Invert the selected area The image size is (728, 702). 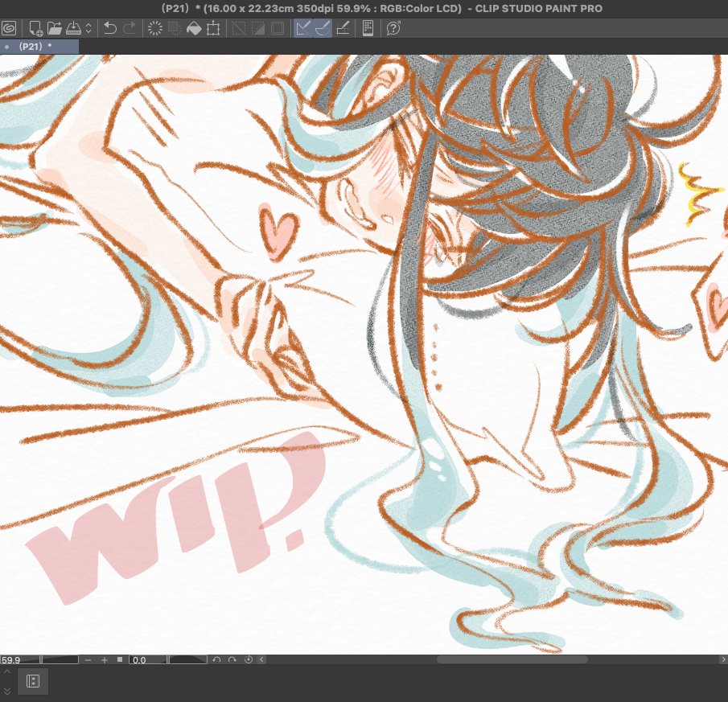(258, 28)
